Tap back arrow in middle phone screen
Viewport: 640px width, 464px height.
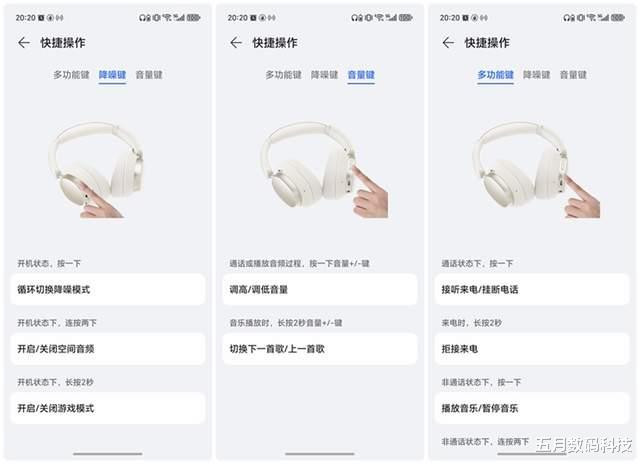tap(236, 42)
